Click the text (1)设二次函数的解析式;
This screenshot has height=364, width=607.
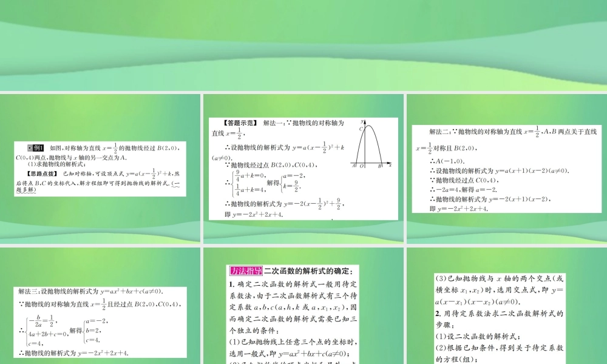[478, 337]
